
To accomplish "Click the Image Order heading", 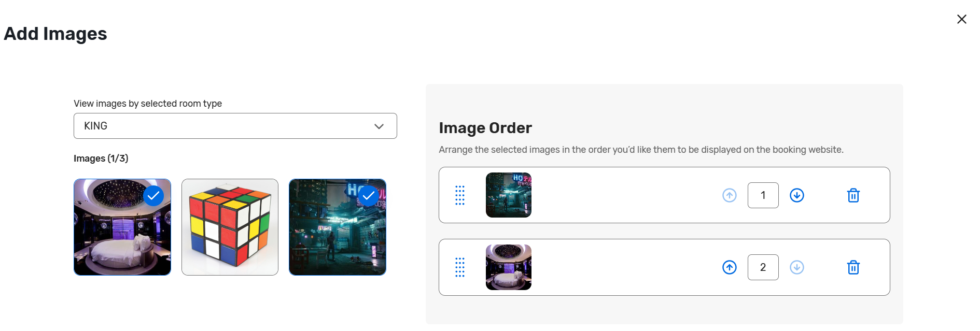I will pyautogui.click(x=485, y=128).
